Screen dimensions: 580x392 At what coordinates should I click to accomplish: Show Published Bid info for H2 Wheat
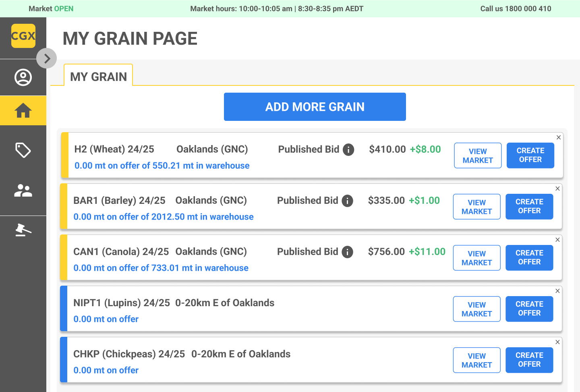coord(348,149)
